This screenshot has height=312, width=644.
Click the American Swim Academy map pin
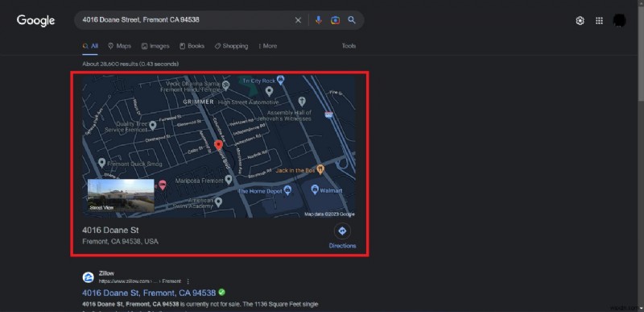click(218, 202)
